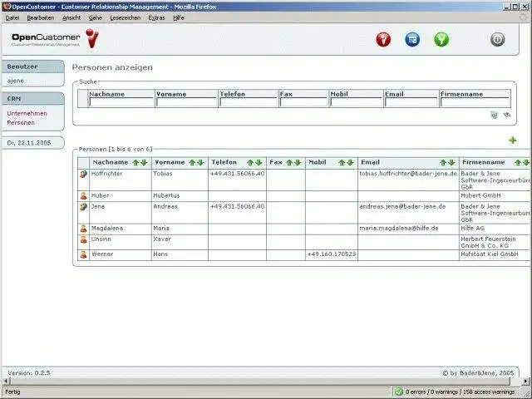Focus the Nachname search field

click(x=121, y=102)
